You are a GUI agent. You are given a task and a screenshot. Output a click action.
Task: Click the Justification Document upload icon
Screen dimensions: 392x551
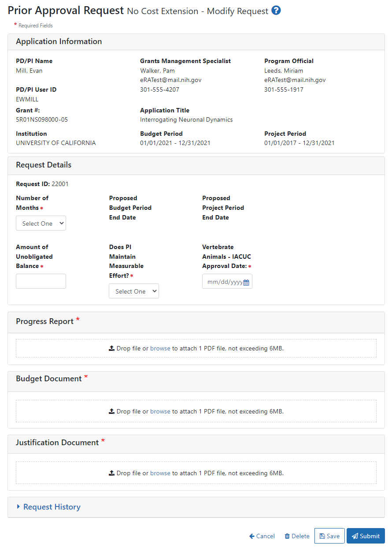[x=112, y=473]
